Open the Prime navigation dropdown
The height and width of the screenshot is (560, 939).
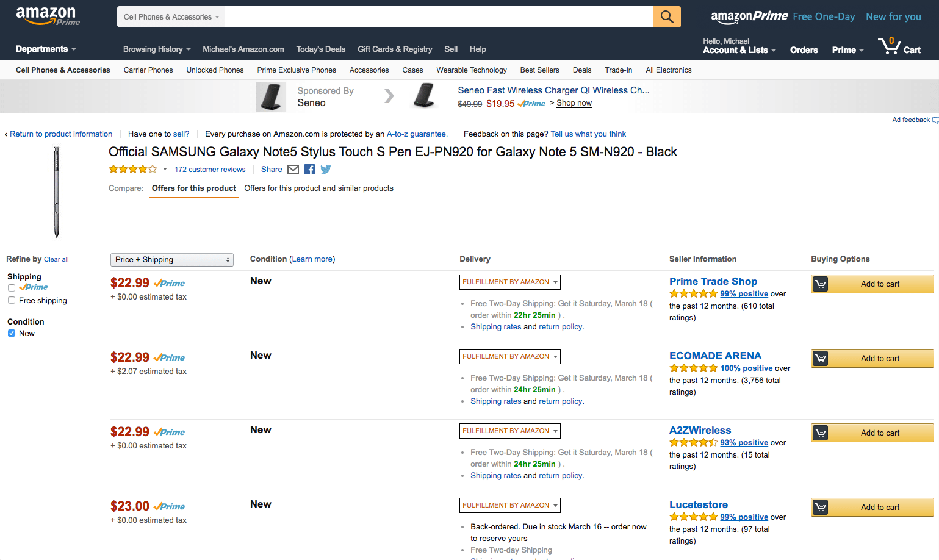click(x=847, y=50)
